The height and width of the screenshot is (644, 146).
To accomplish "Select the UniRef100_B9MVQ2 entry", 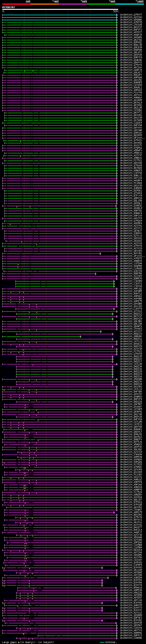I will [131, 42].
